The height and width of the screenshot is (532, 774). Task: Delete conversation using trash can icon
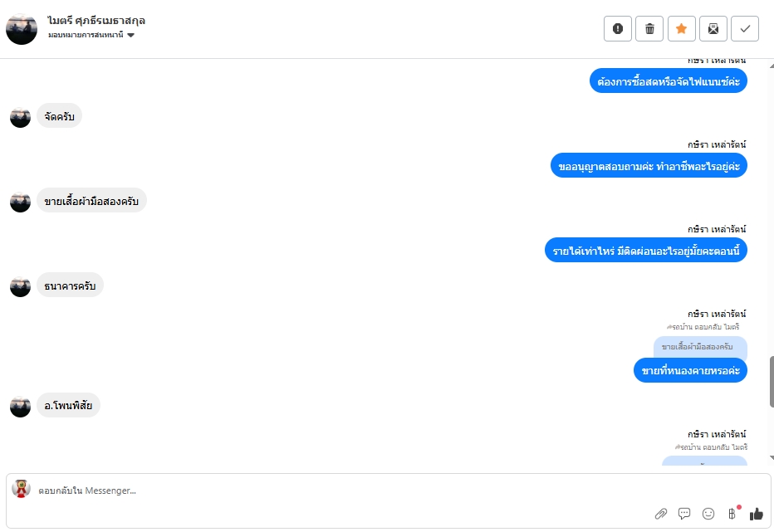click(649, 29)
